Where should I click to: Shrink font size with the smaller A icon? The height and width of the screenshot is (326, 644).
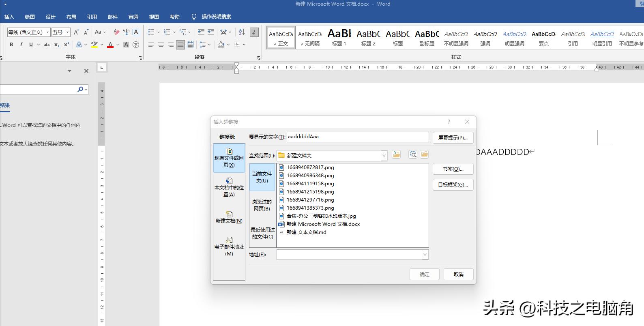click(86, 32)
